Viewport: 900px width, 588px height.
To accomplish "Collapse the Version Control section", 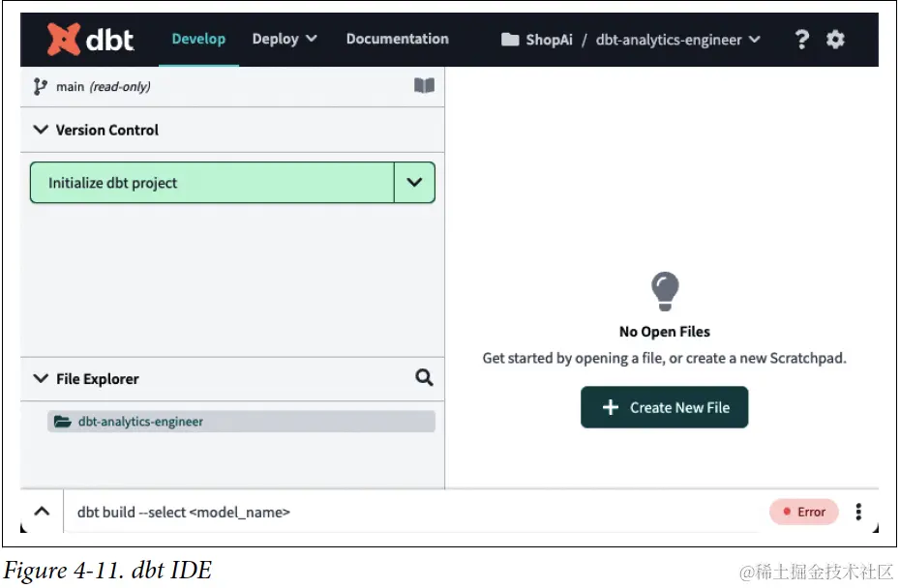I will click(41, 130).
